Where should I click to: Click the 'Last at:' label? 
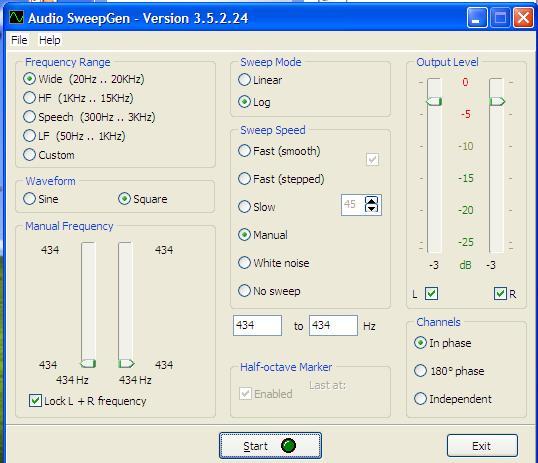coord(327,385)
